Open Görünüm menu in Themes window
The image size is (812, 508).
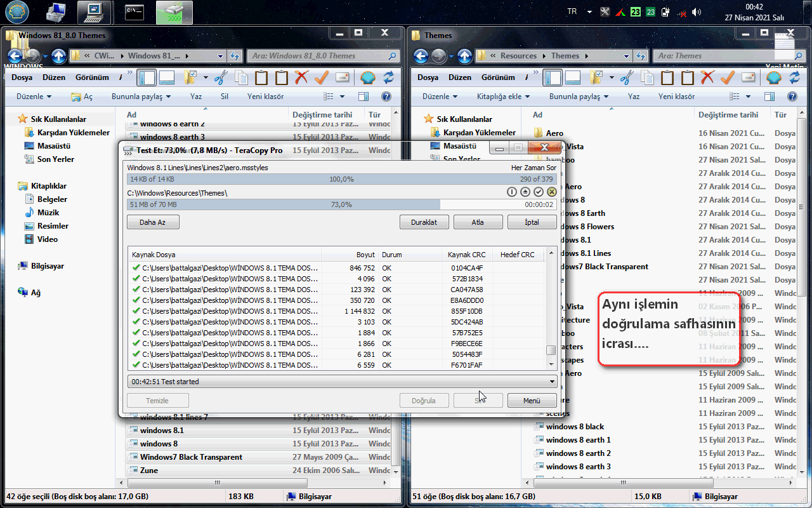coord(498,77)
